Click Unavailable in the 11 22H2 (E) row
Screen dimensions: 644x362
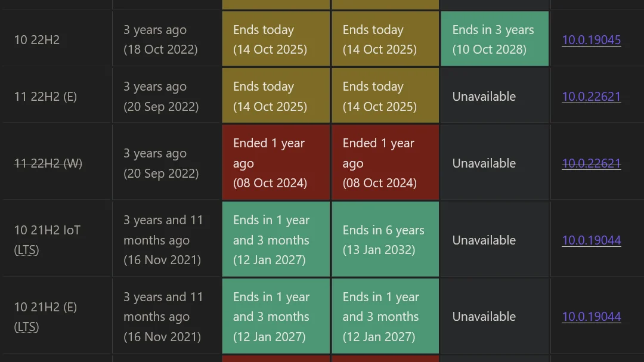(x=484, y=97)
